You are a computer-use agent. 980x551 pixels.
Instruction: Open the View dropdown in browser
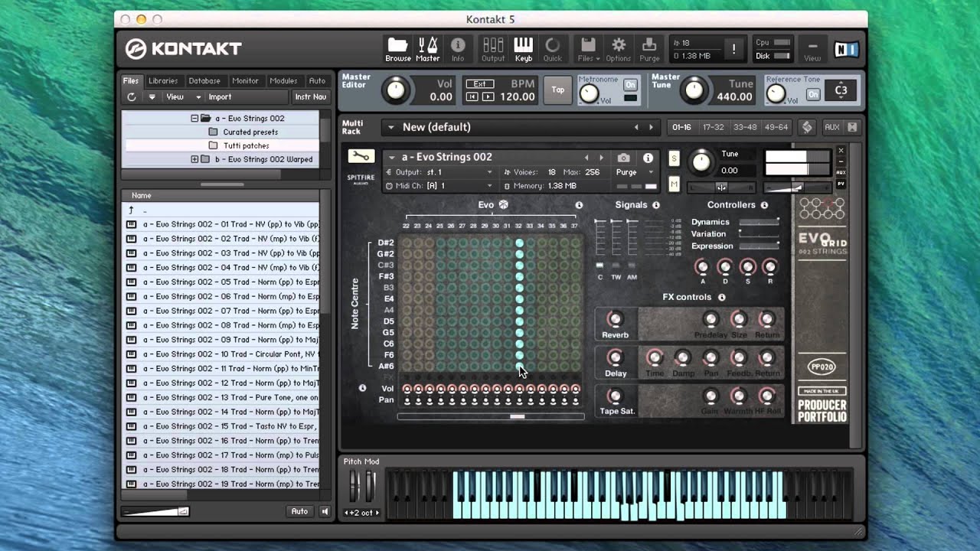tap(184, 97)
